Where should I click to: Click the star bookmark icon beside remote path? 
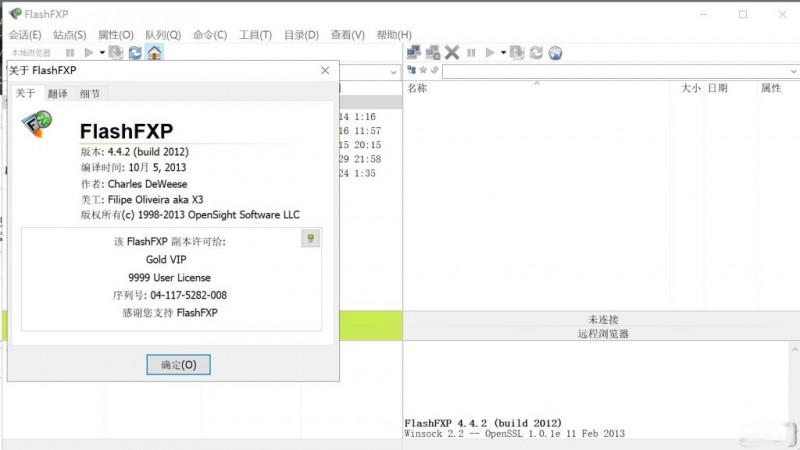423,70
